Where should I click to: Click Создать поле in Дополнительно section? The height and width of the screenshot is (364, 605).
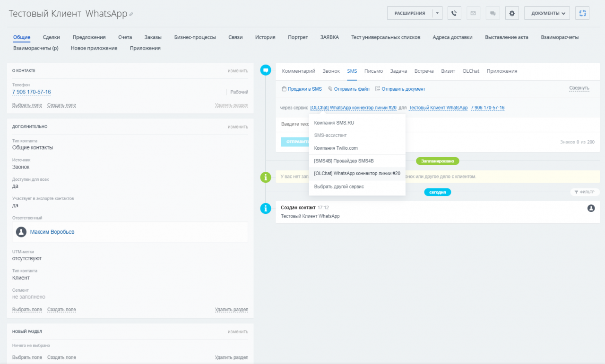61,310
